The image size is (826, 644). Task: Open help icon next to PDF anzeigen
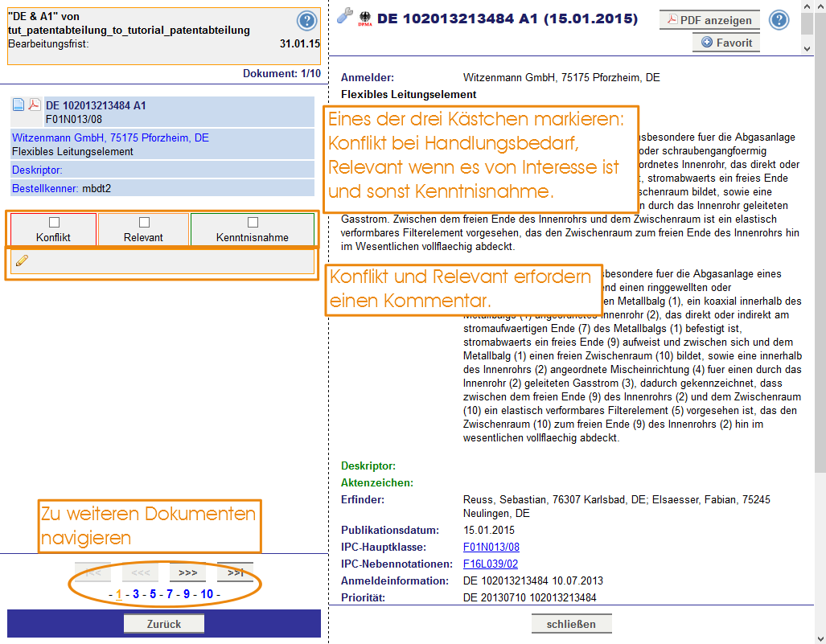tap(779, 20)
